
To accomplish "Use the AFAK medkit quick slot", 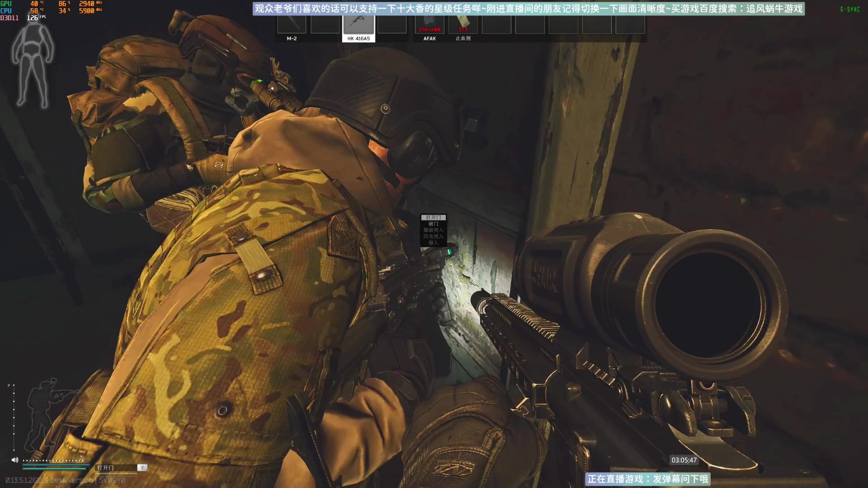I will (x=429, y=25).
